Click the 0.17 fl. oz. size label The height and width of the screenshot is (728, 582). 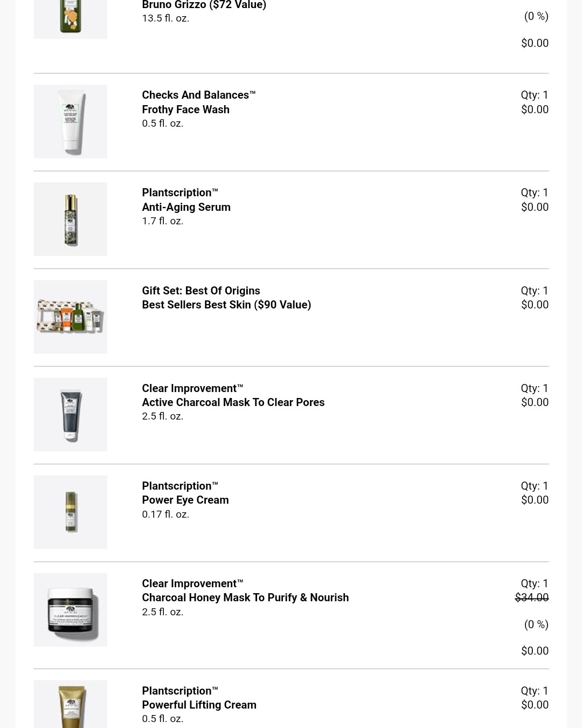point(165,514)
